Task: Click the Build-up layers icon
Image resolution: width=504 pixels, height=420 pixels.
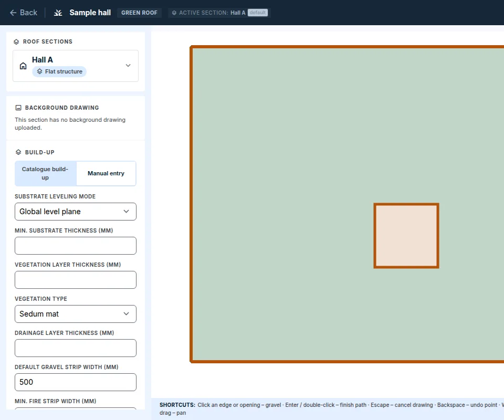Action: (18, 152)
